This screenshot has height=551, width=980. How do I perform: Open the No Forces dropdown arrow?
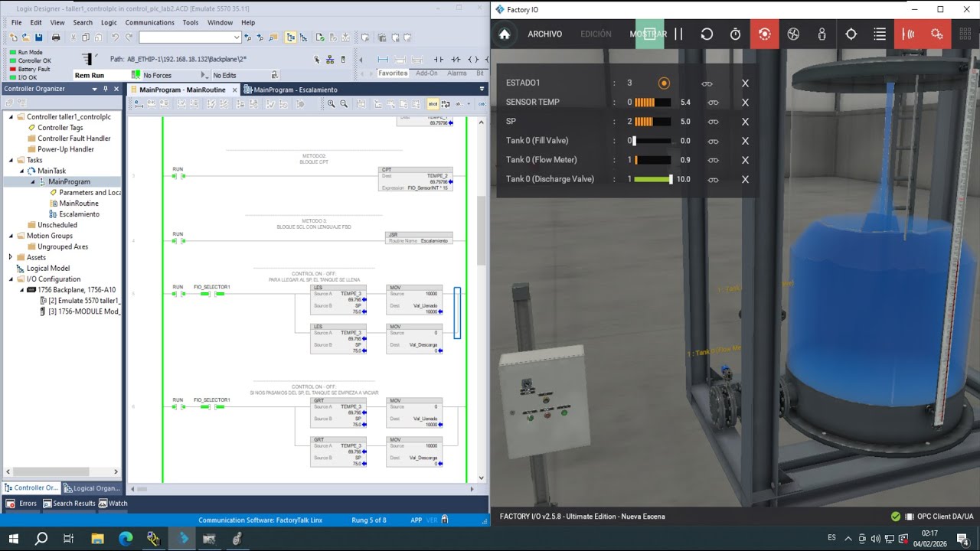click(204, 75)
